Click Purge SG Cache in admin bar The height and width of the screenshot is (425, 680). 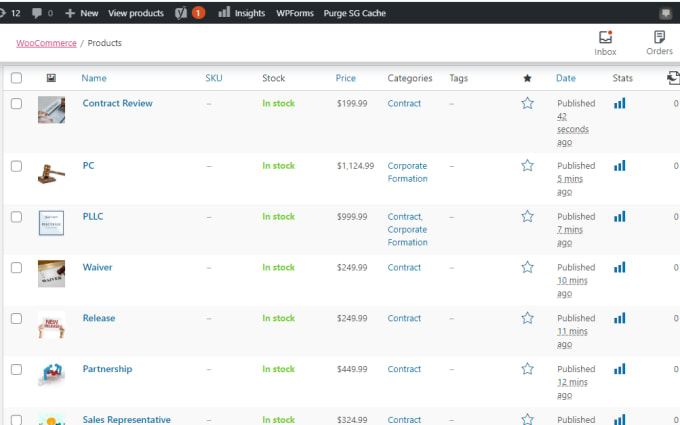point(355,13)
